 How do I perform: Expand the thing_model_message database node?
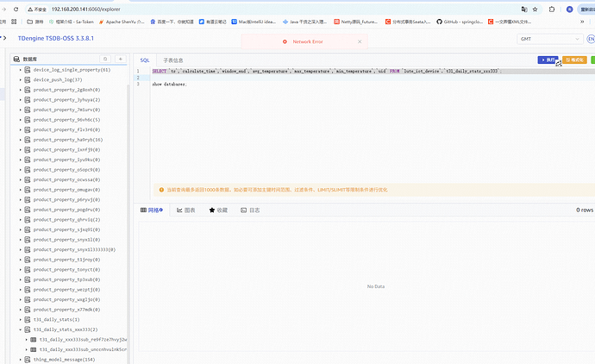pyautogui.click(x=21, y=359)
